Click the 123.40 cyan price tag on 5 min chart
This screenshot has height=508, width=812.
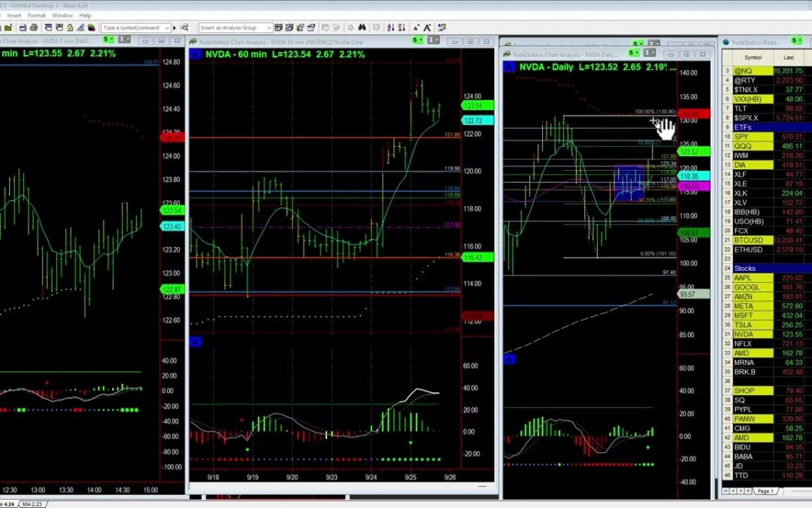click(172, 227)
